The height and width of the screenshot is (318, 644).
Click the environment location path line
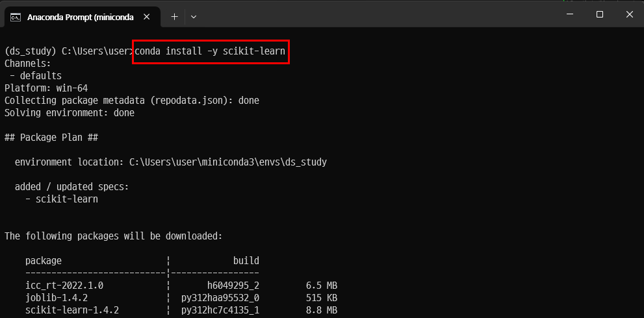[x=171, y=162]
